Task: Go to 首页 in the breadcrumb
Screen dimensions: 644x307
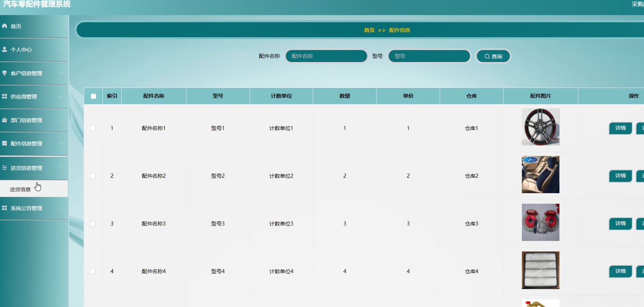Action: coord(369,30)
